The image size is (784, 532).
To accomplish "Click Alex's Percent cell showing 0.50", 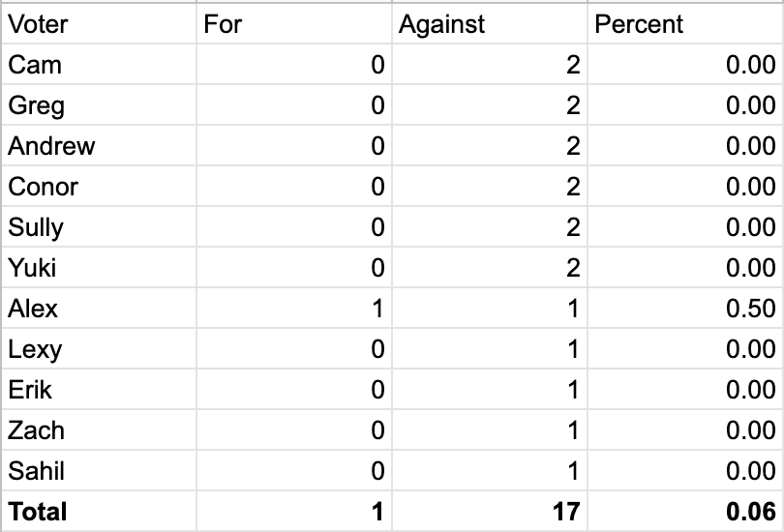I will click(684, 309).
